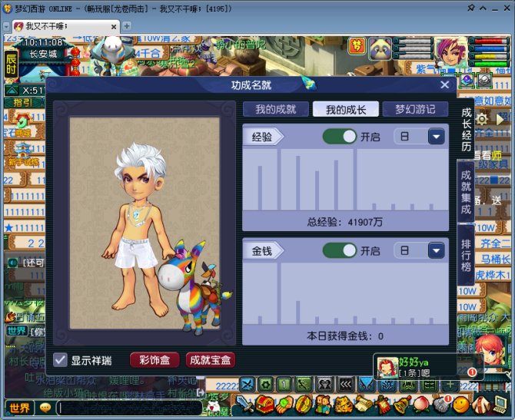This screenshot has width=515, height=420.
Task: Open the 排行榜 side tab
Action: pyautogui.click(x=466, y=255)
